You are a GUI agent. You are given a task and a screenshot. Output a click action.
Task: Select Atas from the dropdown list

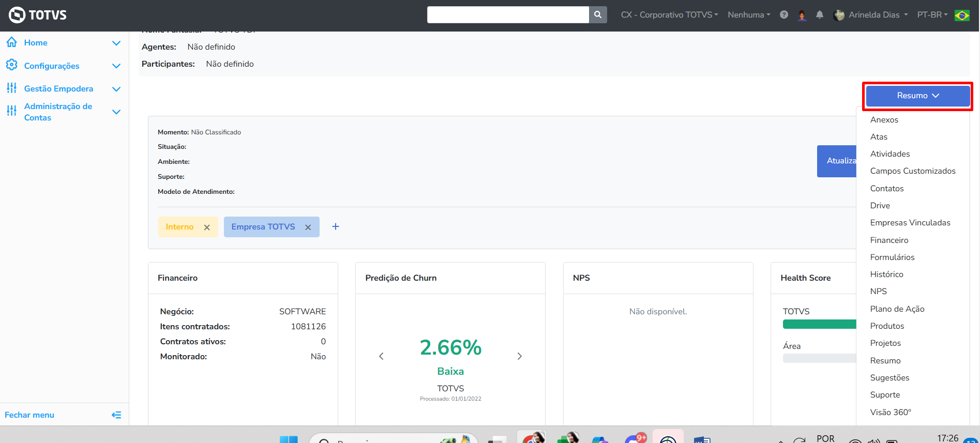tap(879, 137)
